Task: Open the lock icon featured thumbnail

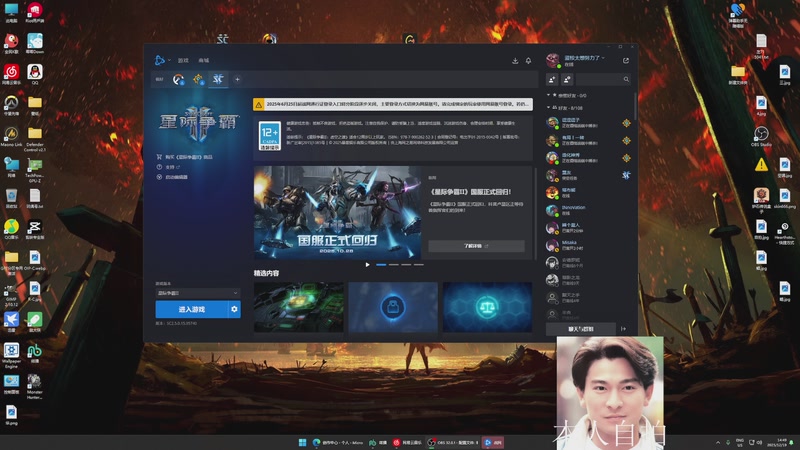Action: (x=393, y=307)
